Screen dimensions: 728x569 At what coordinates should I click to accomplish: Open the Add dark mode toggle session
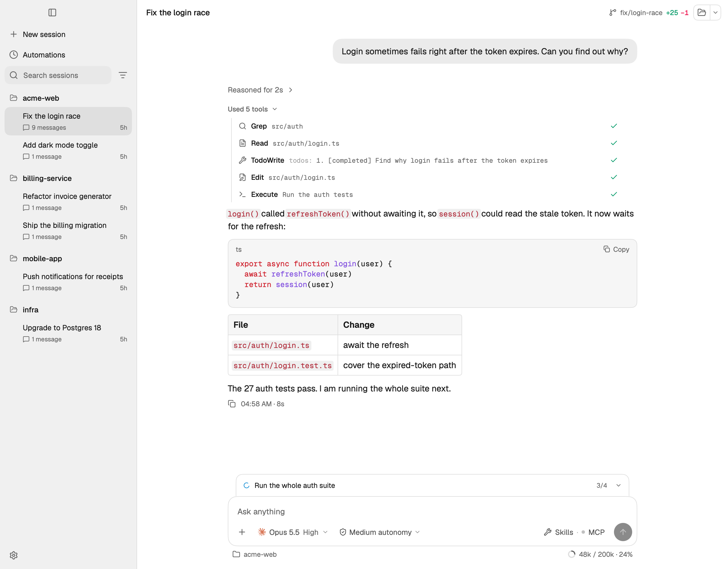pos(68,151)
